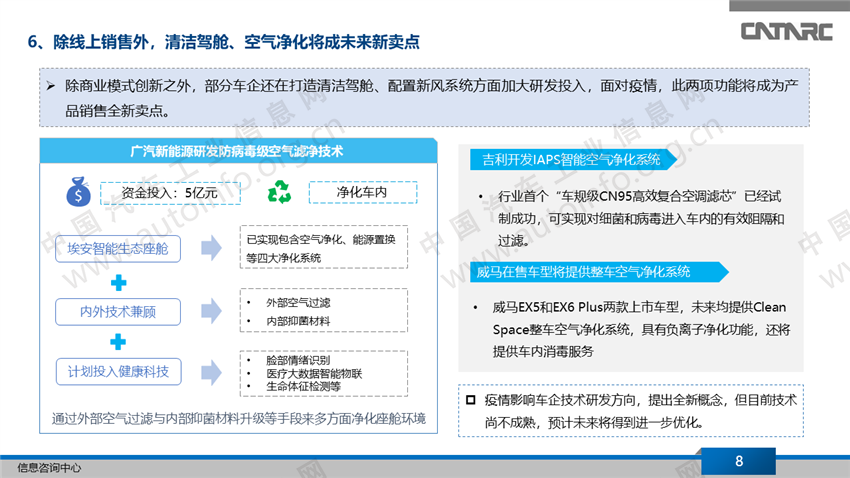This screenshot has width=850, height=478.
Task: Click intro text 除商业模式创新之外
Action: point(432,98)
